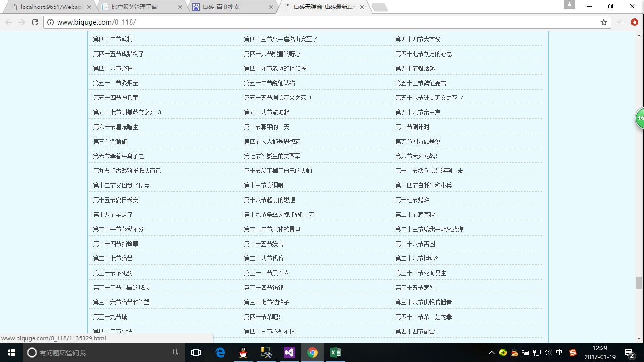The width and height of the screenshot is (644, 362).
Task: Click the back navigation arrow
Action: (8, 22)
